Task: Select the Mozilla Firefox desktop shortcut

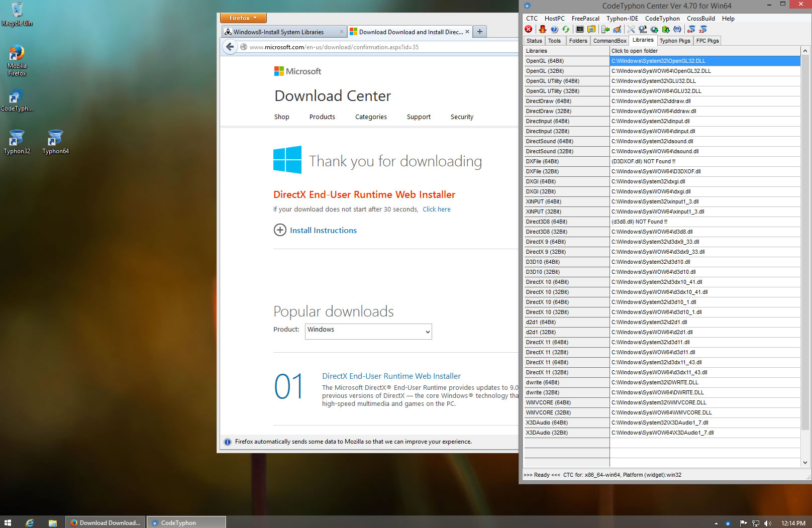Action: click(17, 60)
